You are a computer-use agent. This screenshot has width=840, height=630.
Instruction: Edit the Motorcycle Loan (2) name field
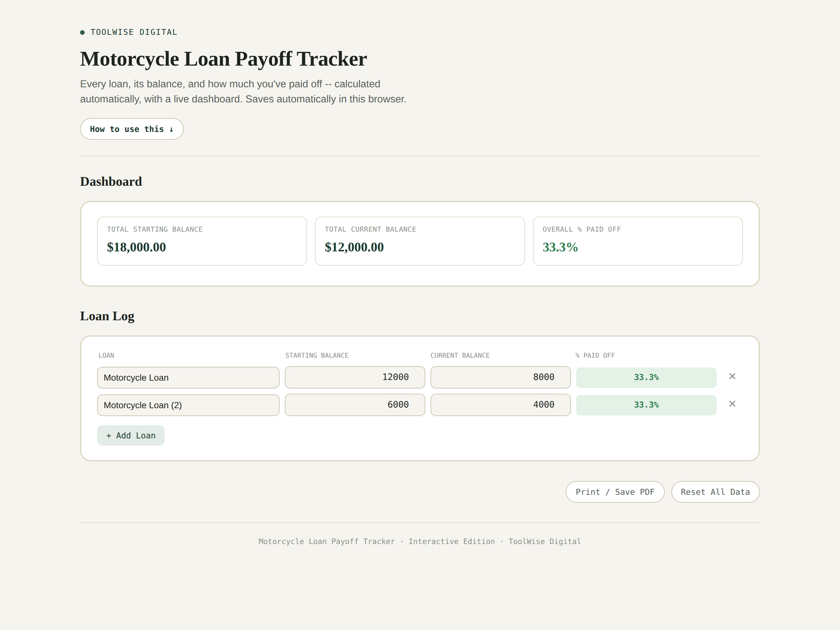point(188,405)
